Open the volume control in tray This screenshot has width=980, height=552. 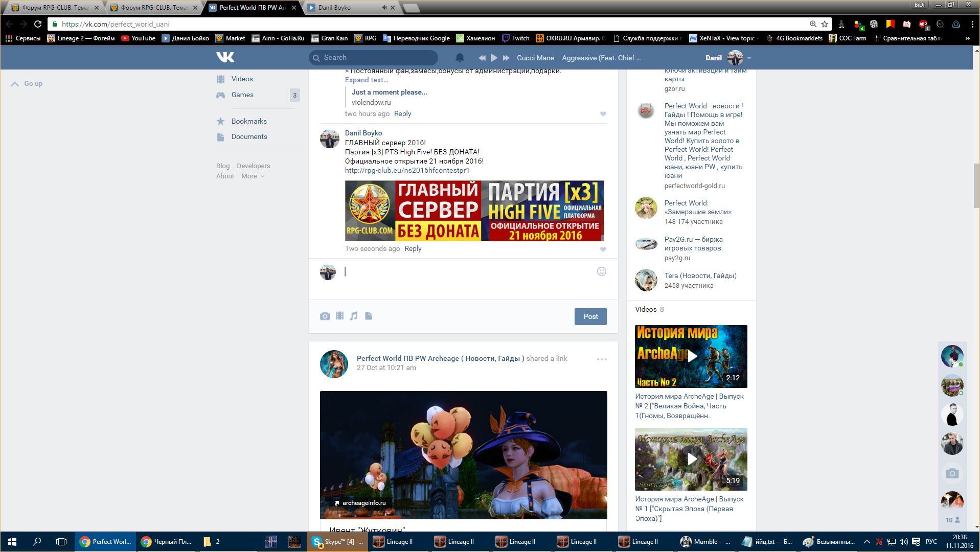click(x=903, y=542)
